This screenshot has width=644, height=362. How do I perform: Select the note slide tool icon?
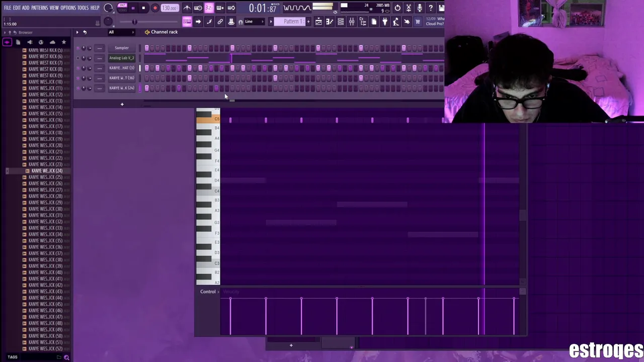209,22
